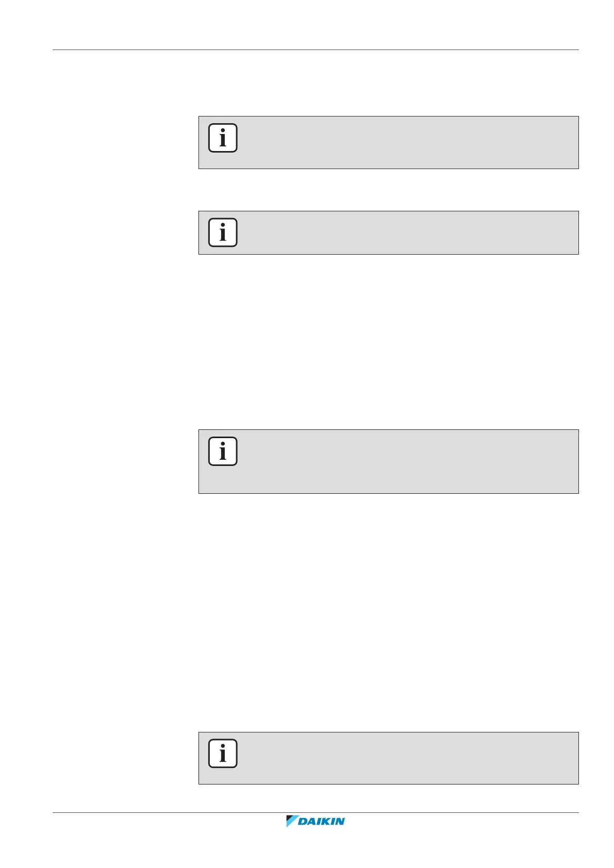
Task: Click the Daikin triangle emblem
Action: coord(292,821)
